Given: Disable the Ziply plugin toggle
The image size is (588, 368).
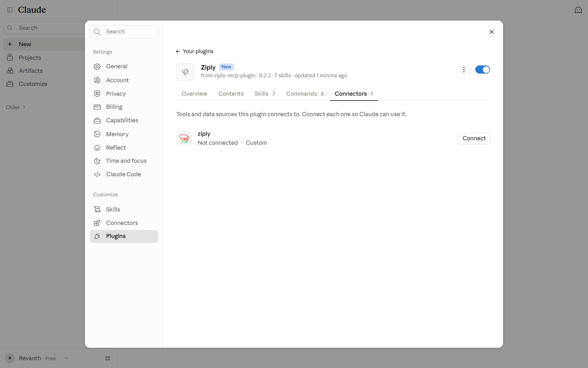Looking at the screenshot, I should coord(483,70).
